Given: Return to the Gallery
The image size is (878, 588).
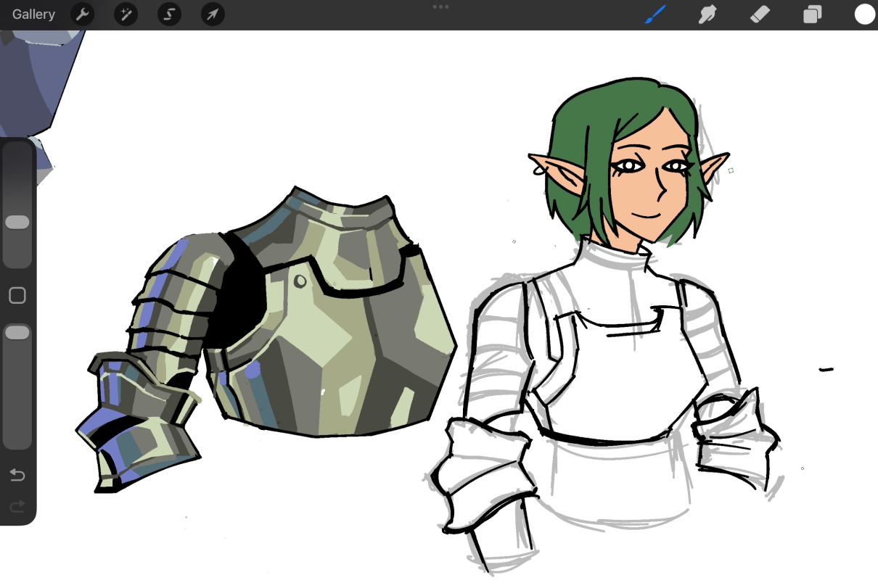Looking at the screenshot, I should click(33, 15).
